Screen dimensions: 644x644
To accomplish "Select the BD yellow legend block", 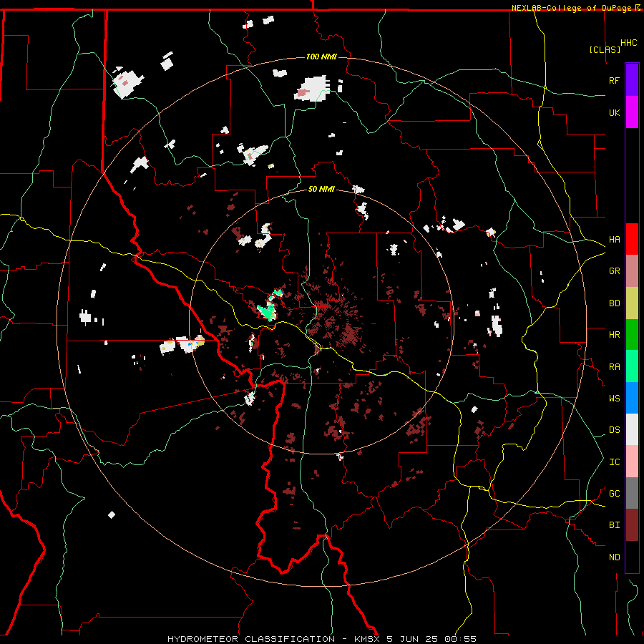I will [x=632, y=303].
